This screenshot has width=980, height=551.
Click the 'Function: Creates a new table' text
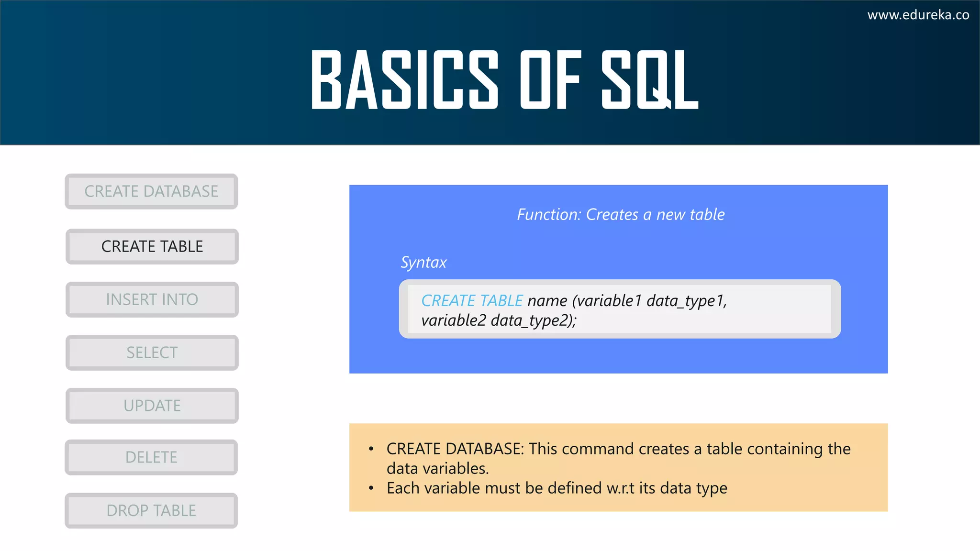pyautogui.click(x=621, y=214)
